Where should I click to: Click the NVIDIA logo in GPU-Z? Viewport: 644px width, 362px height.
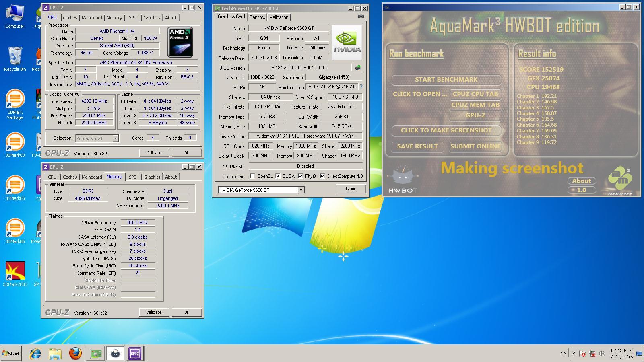click(347, 43)
